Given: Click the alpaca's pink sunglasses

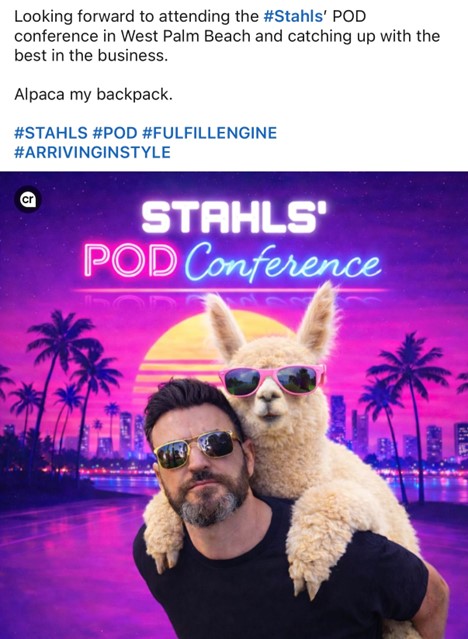Looking at the screenshot, I should pyautogui.click(x=273, y=380).
